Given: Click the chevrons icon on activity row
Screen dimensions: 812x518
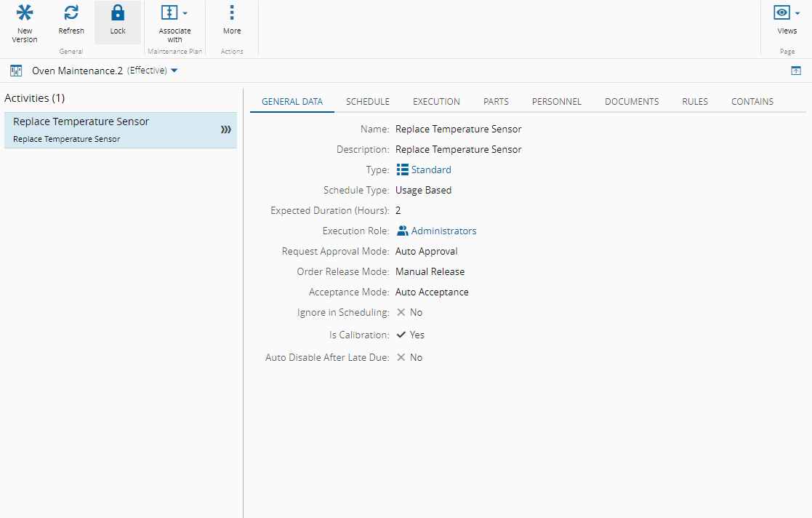Looking at the screenshot, I should [226, 129].
